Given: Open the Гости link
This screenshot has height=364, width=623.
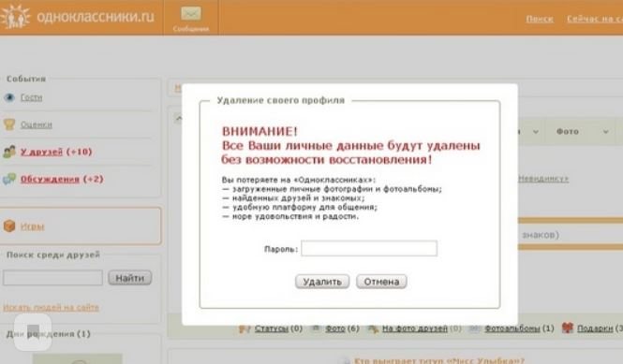Looking at the screenshot, I should 32,97.
